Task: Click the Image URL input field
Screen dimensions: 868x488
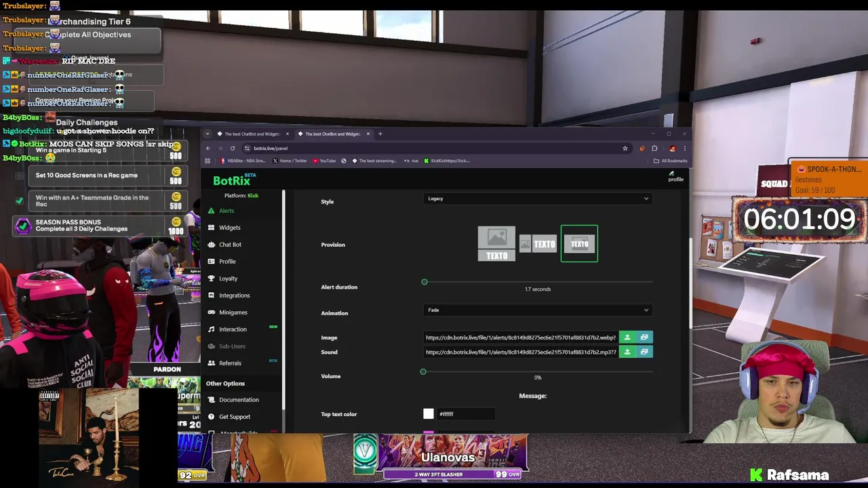Action: tap(521, 338)
